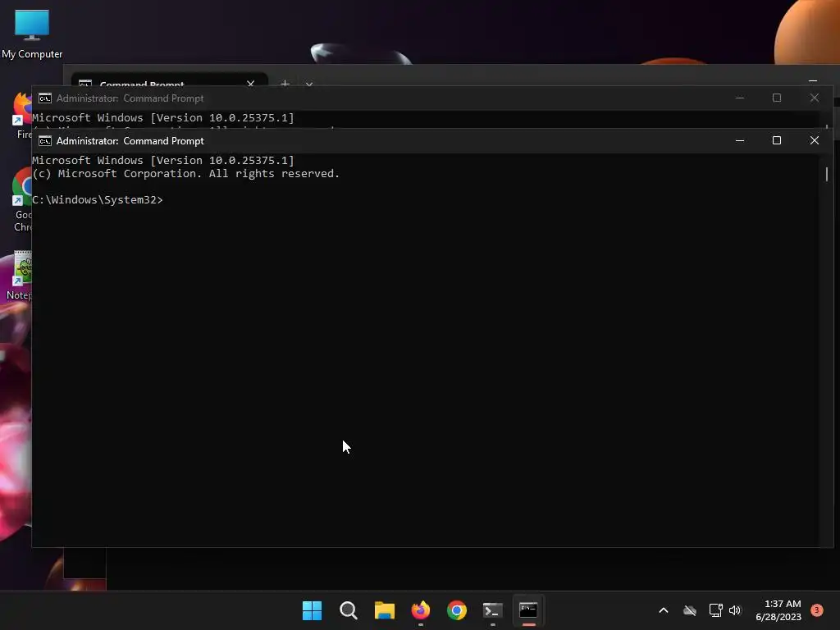Click the active Command Prompt taskbar icon

(x=529, y=610)
